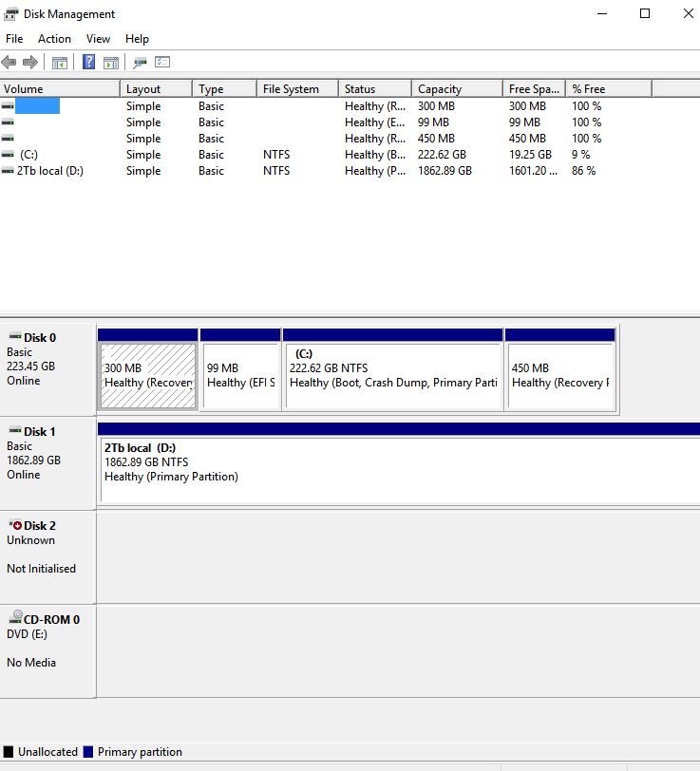Screen dimensions: 700x771
Task: Click the Disk 2 empty partition area
Action: 399,557
